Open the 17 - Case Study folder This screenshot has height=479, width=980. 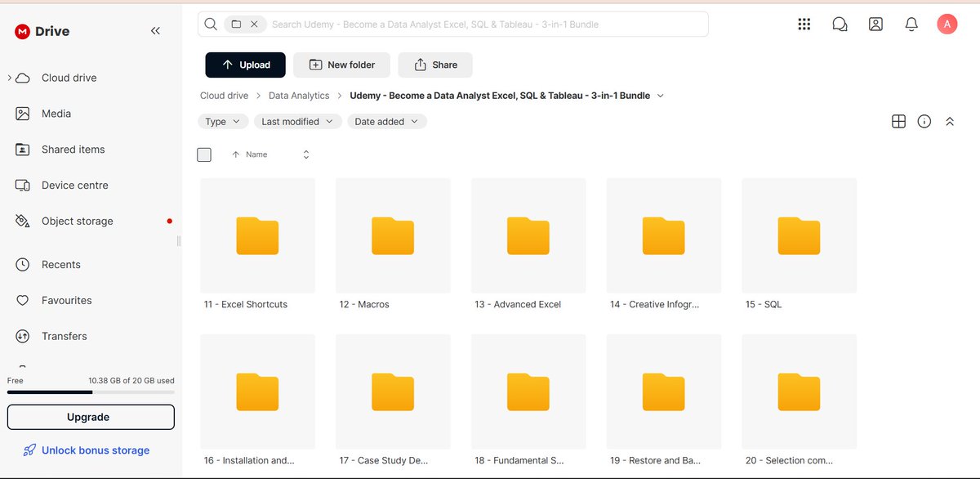[x=393, y=401]
